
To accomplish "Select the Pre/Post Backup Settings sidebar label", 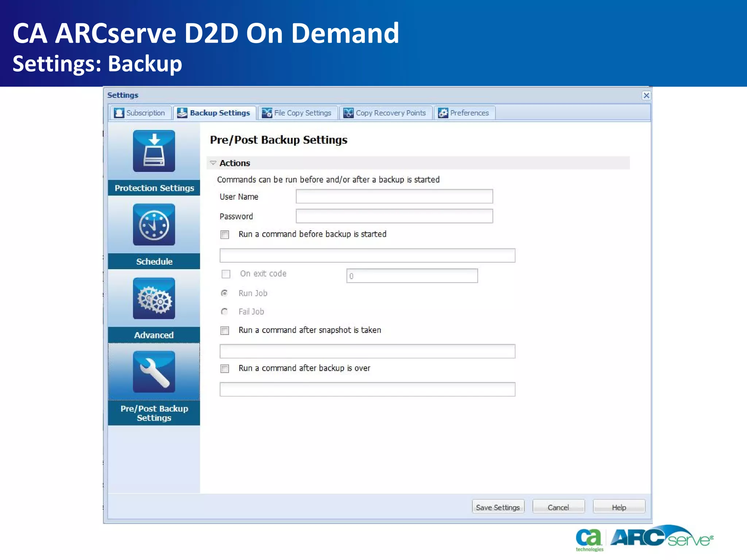I will (154, 413).
